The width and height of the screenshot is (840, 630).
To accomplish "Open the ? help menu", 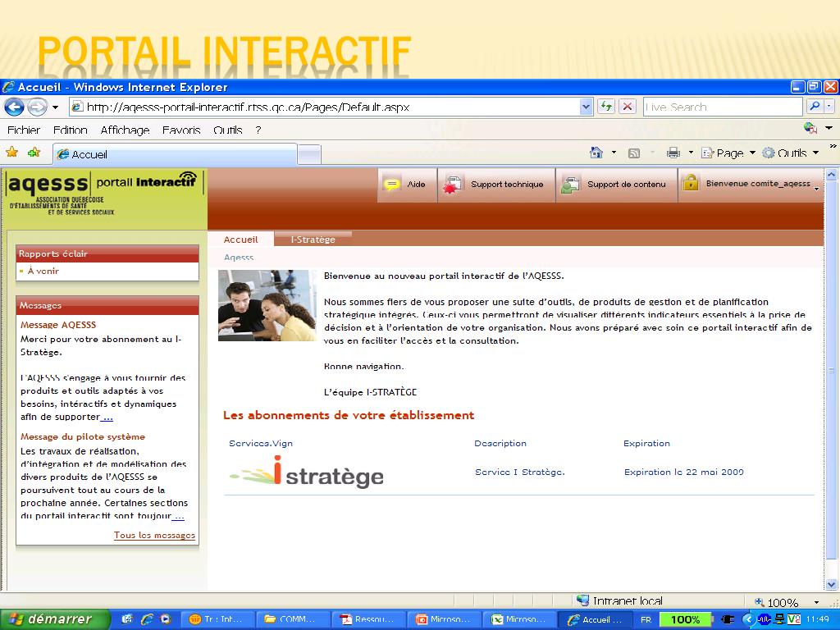I will pyautogui.click(x=258, y=130).
